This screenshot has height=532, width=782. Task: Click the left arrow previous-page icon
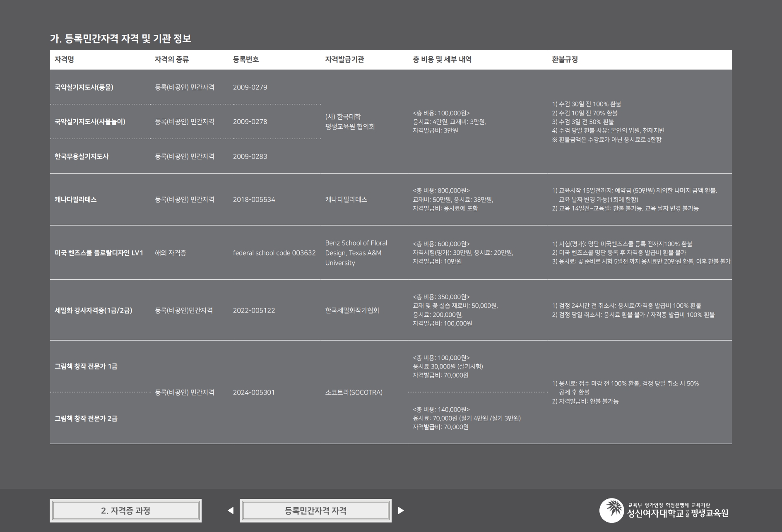point(231,510)
